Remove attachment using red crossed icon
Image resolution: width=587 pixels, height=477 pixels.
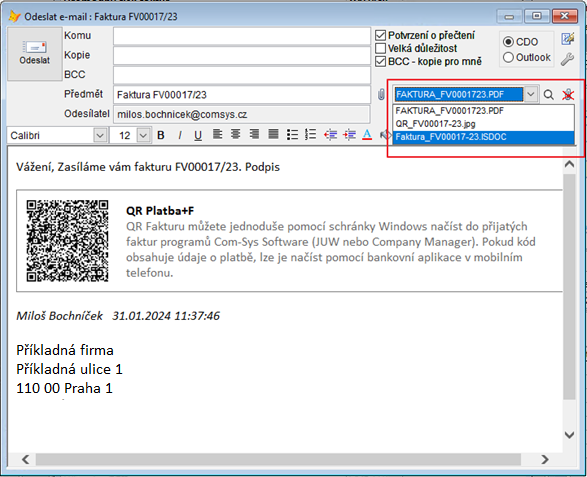pyautogui.click(x=568, y=95)
